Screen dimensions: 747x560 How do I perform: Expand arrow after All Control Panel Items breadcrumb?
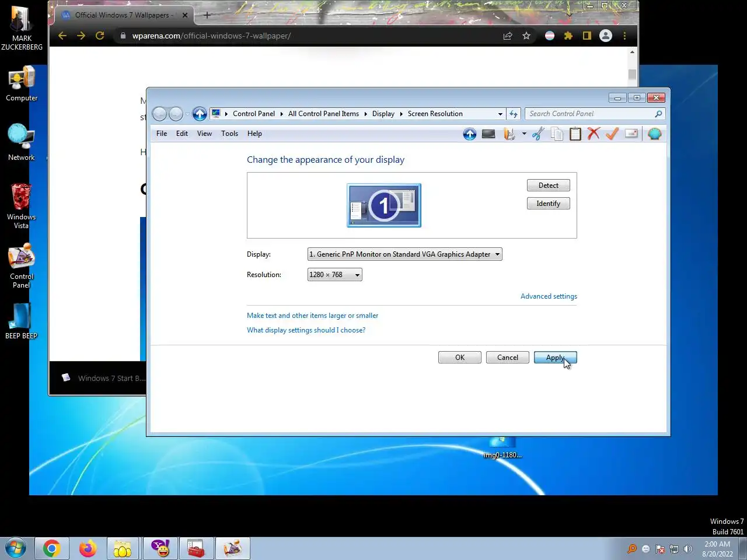point(366,114)
